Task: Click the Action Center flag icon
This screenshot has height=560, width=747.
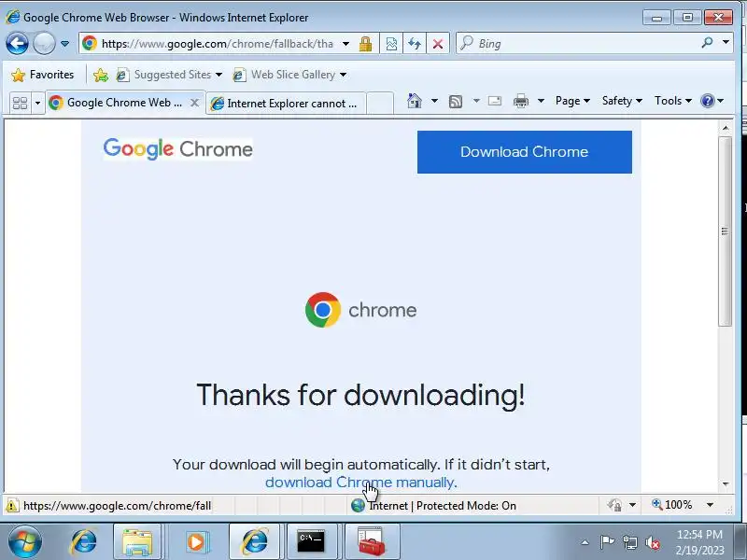Action: pos(607,542)
